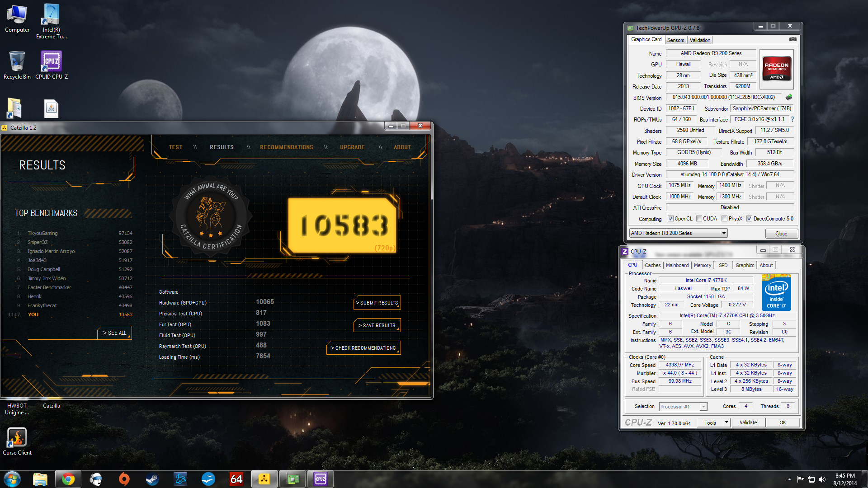Click TikyouGaming in the top benchmarks list
Viewport: 868px width, 488px height.
click(x=42, y=233)
